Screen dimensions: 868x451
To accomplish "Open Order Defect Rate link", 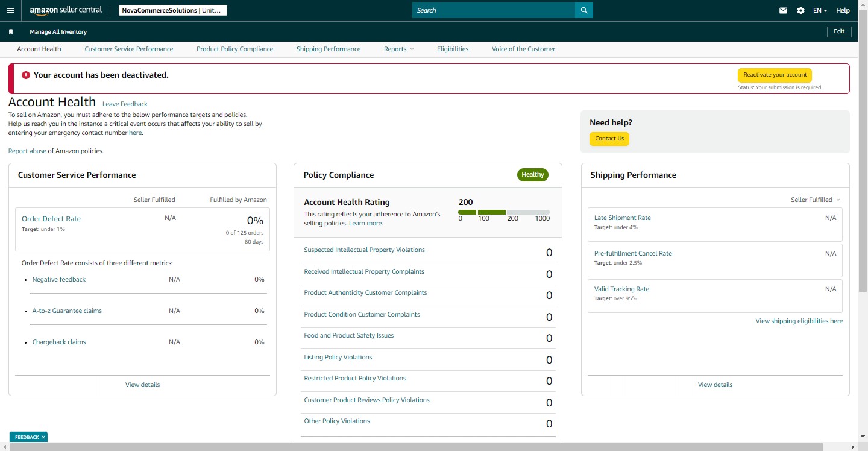I will click(51, 219).
